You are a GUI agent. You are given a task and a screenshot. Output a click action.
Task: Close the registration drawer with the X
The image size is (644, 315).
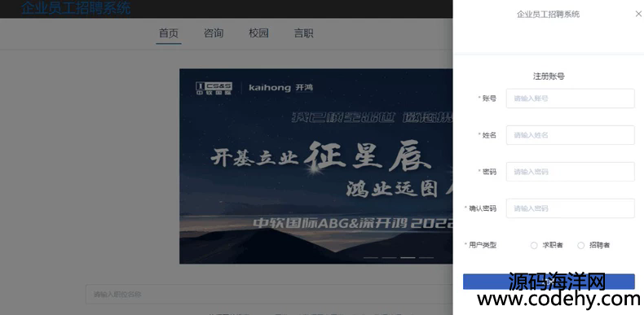[x=638, y=14]
